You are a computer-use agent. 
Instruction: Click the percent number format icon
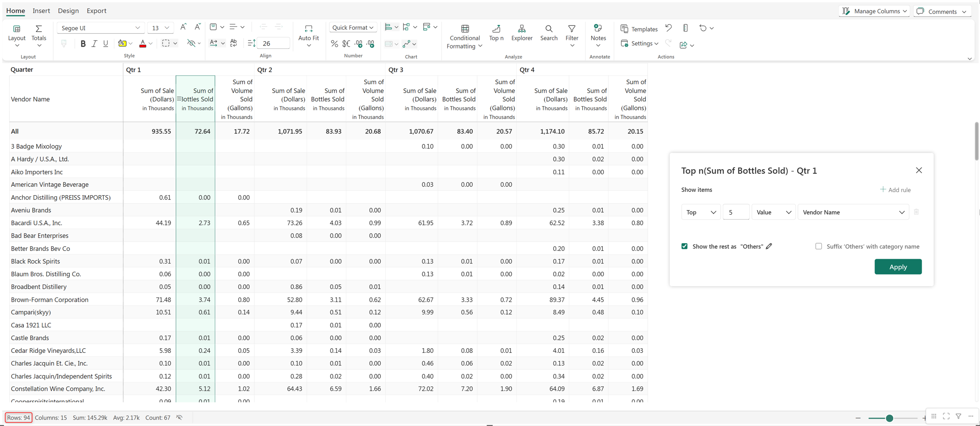pos(334,44)
